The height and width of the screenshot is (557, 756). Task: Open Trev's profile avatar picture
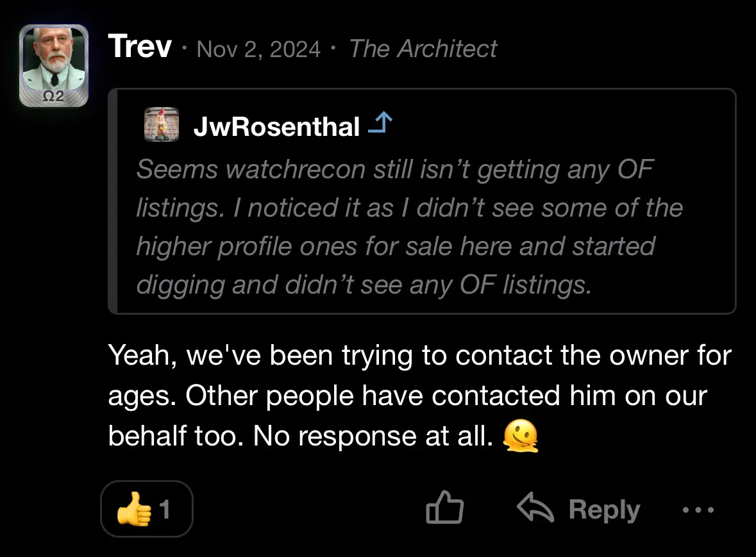click(x=55, y=58)
